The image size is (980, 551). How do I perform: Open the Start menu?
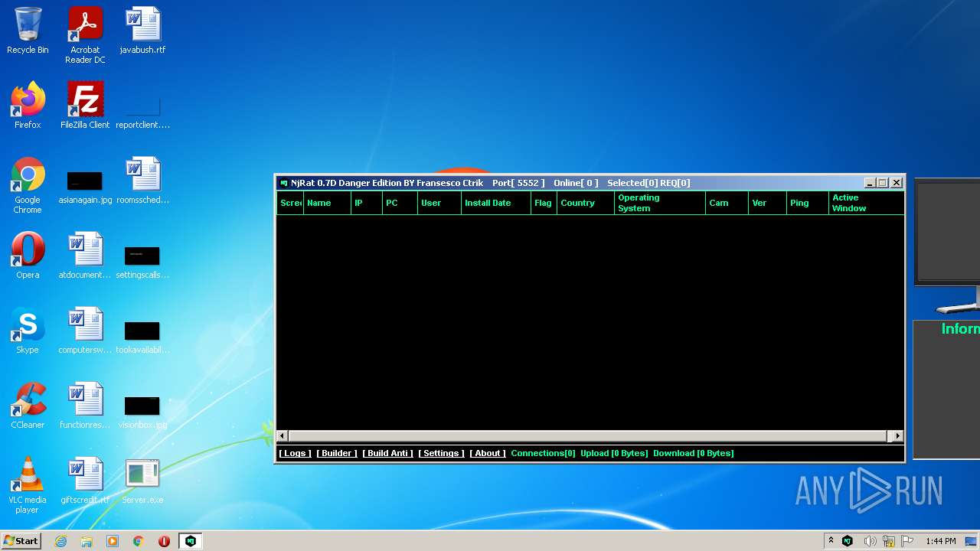tap(21, 541)
